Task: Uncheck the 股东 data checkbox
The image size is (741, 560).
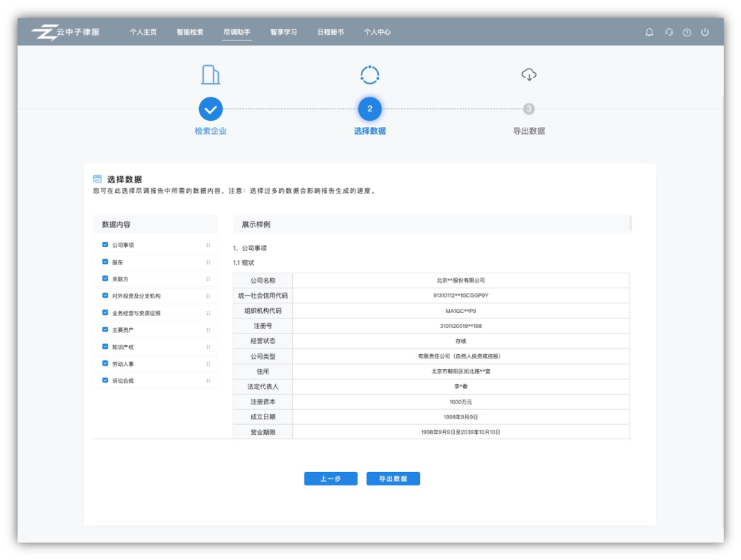Action: [105, 262]
